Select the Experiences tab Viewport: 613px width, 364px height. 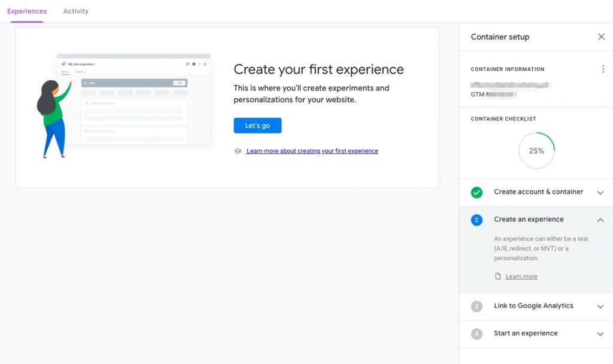[x=27, y=11]
